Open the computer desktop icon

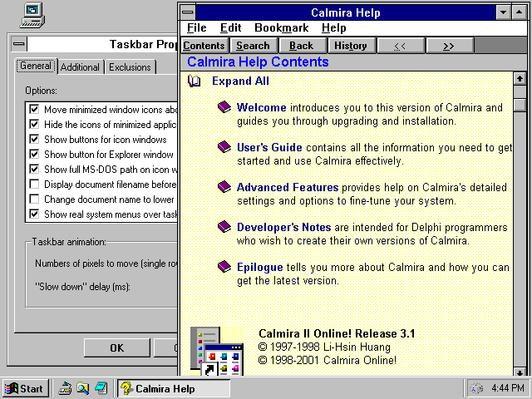(x=32, y=15)
